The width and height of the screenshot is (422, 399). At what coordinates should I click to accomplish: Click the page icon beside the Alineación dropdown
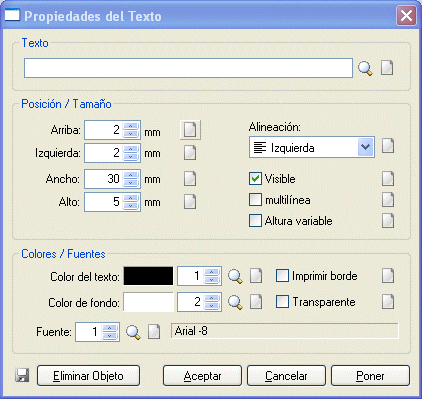click(x=388, y=146)
